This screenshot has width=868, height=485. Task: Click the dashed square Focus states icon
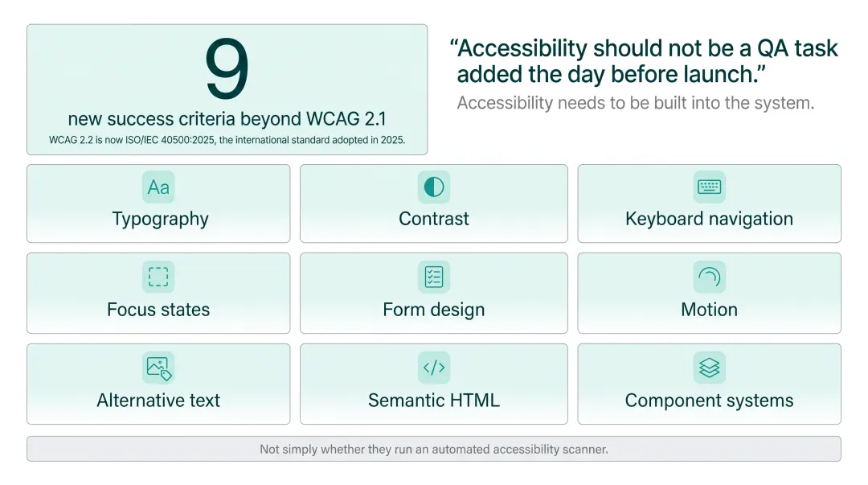[158, 277]
